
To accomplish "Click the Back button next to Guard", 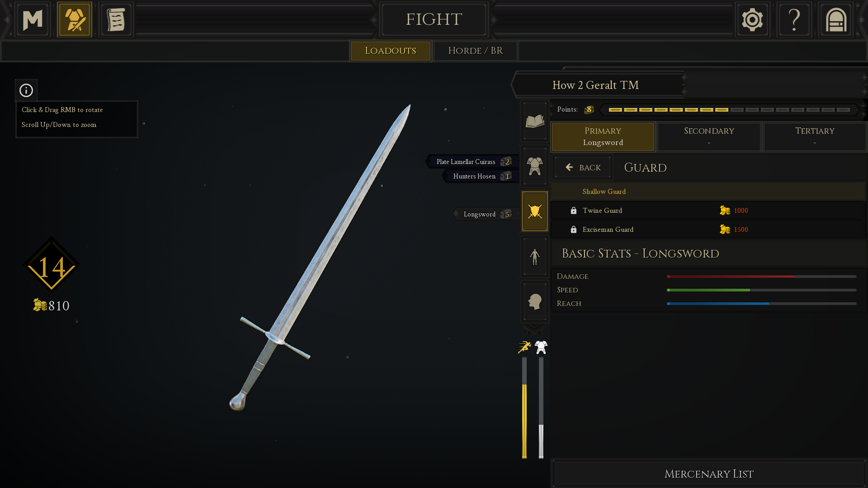I will (x=583, y=168).
